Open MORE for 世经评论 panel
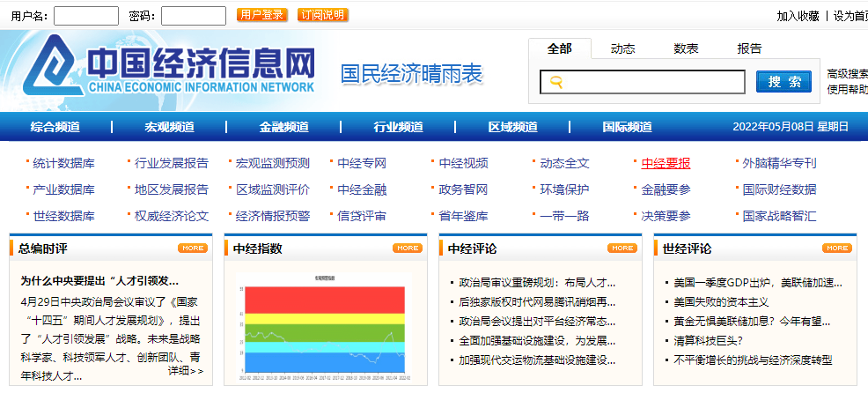Screen dimensions: 868x393 [837, 248]
